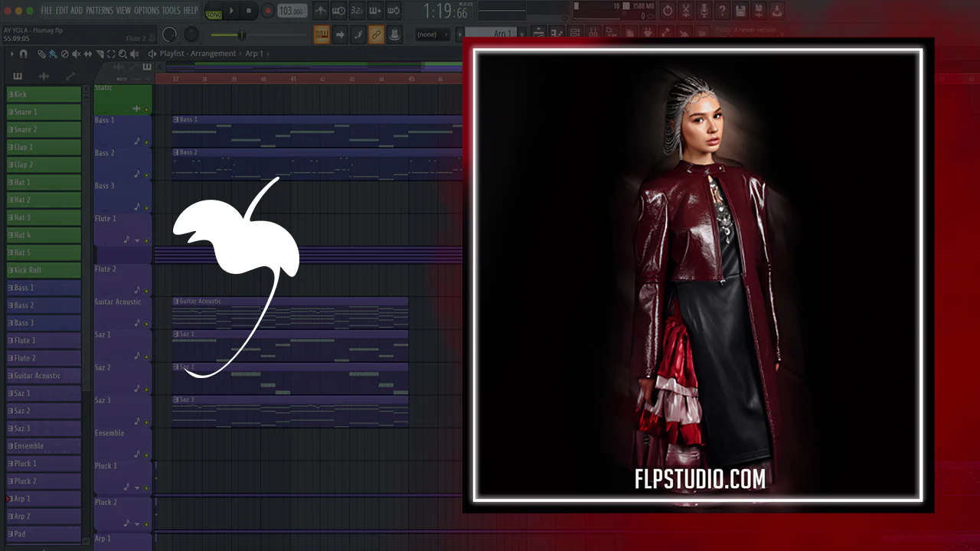Mute the Bass 1 track
The image size is (980, 551).
pos(146,143)
